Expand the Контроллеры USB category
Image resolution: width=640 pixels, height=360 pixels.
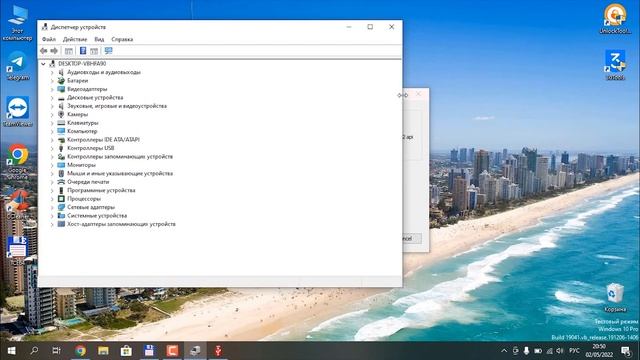pyautogui.click(x=52, y=148)
